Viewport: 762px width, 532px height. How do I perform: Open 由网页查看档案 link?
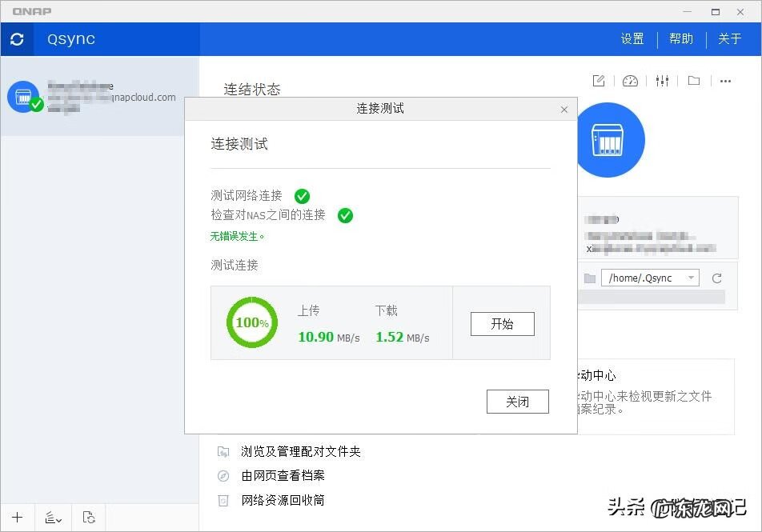pyautogui.click(x=283, y=476)
